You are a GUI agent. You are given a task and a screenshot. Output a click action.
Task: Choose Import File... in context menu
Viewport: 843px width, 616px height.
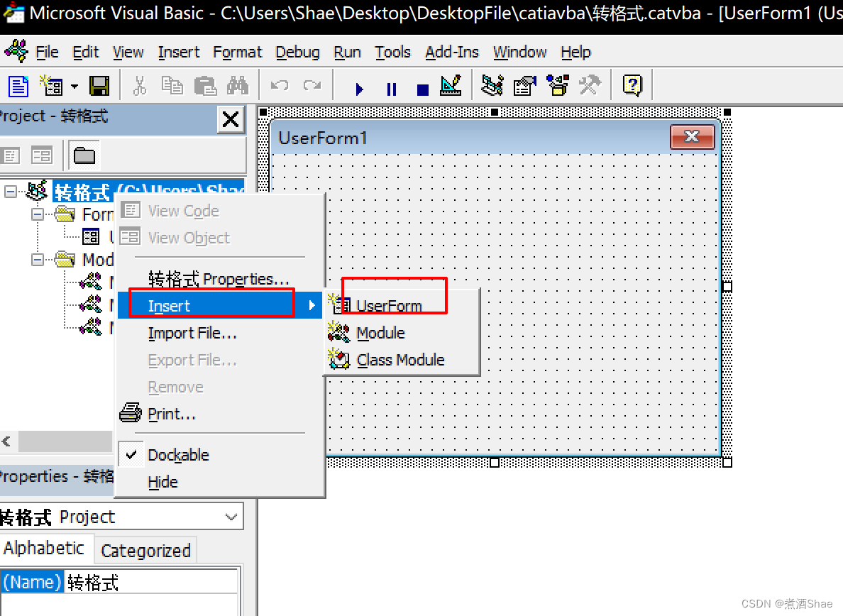pyautogui.click(x=220, y=333)
